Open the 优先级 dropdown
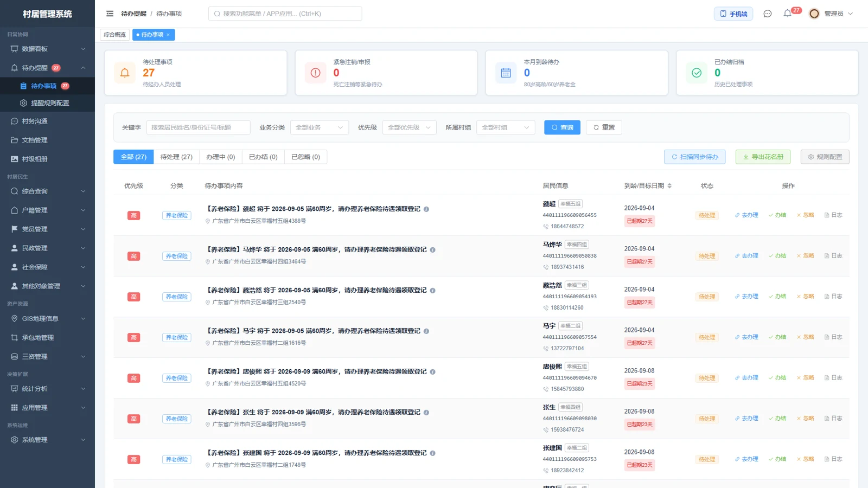 (409, 127)
